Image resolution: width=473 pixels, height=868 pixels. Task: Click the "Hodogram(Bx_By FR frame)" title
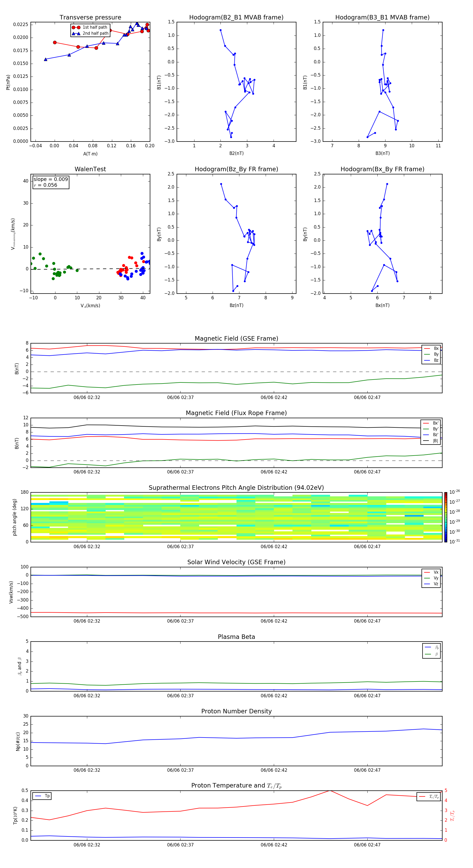pos(382,169)
